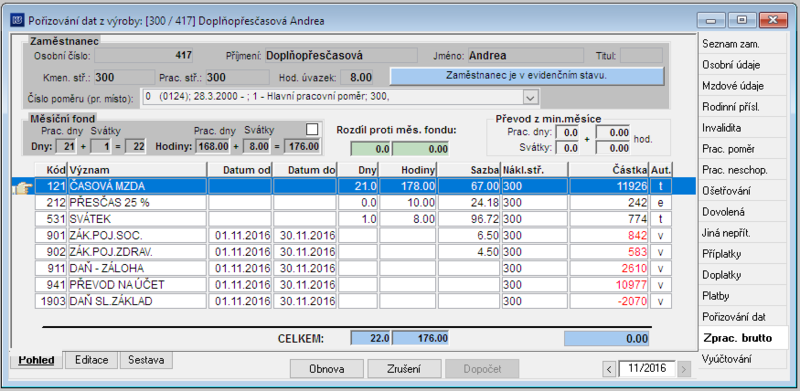This screenshot has width=800, height=391.
Task: Select the Zprac. brutto side tab
Action: [743, 338]
